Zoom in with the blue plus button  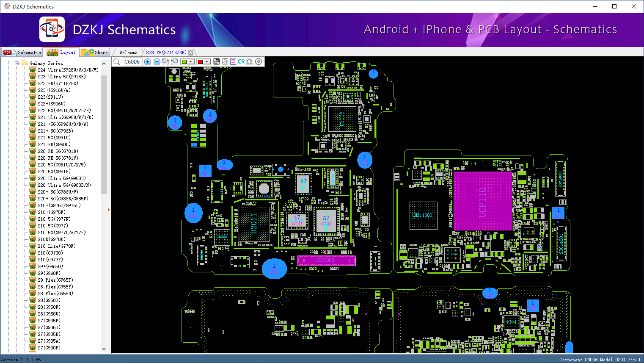148,62
